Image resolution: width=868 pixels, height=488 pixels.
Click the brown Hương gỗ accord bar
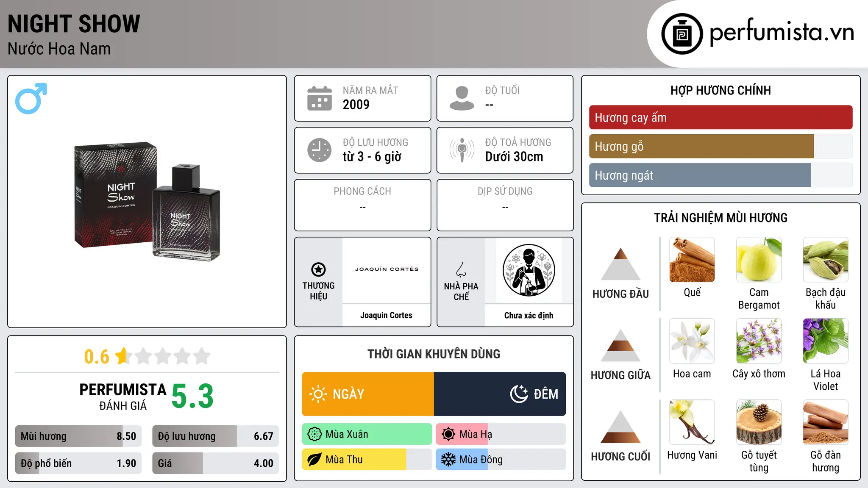coord(721,146)
